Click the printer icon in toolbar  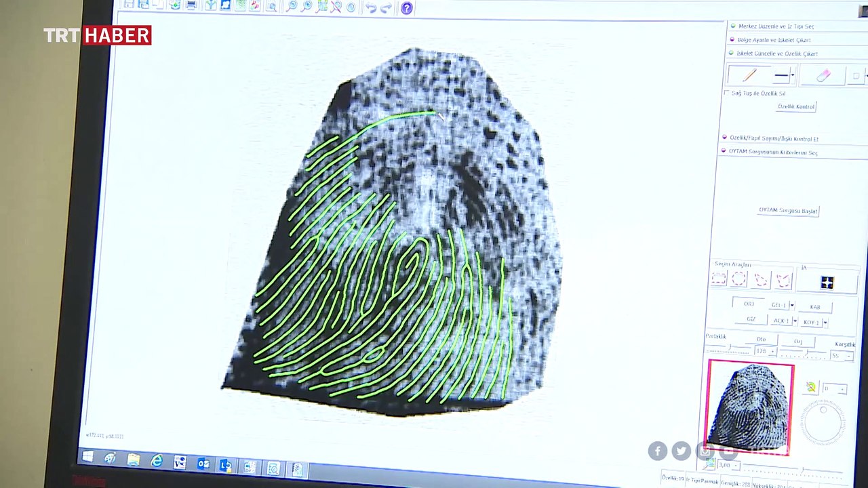(x=191, y=5)
